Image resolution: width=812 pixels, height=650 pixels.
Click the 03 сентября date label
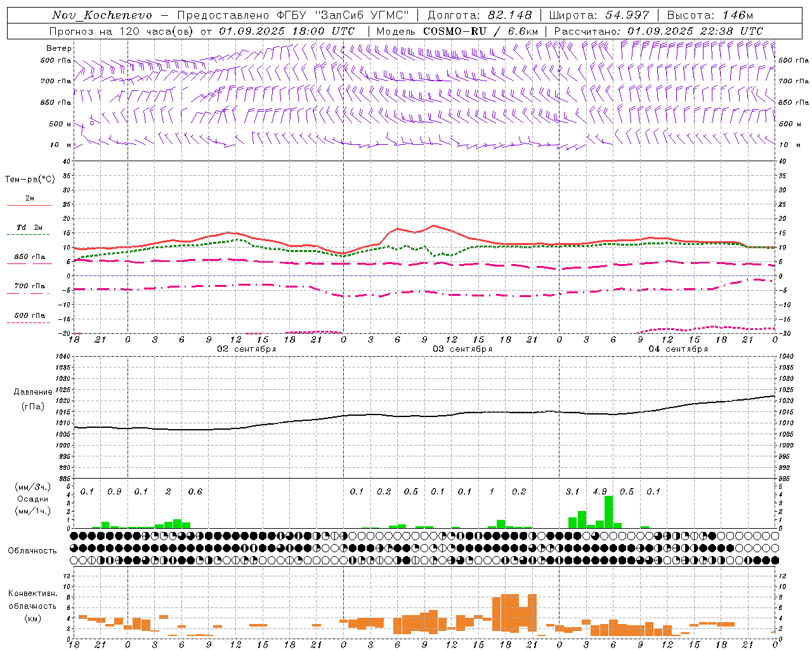pos(462,349)
